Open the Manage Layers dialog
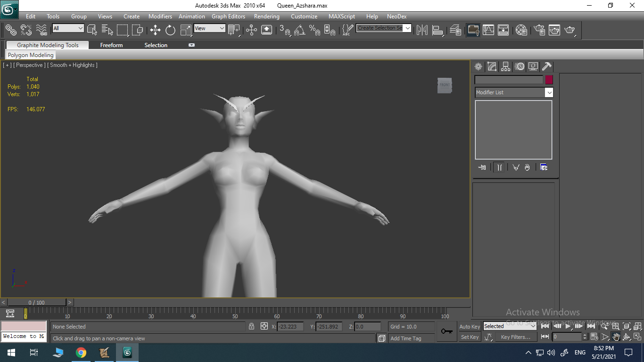 click(455, 30)
